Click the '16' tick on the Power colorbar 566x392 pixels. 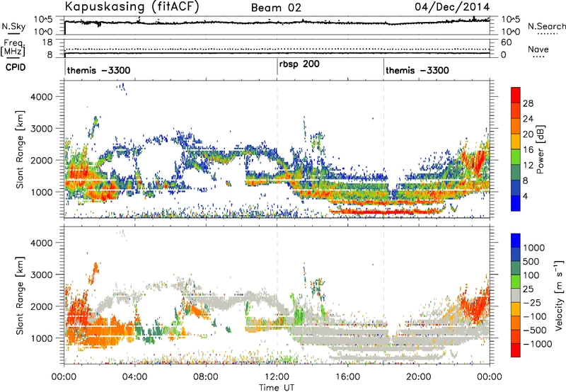coord(528,150)
